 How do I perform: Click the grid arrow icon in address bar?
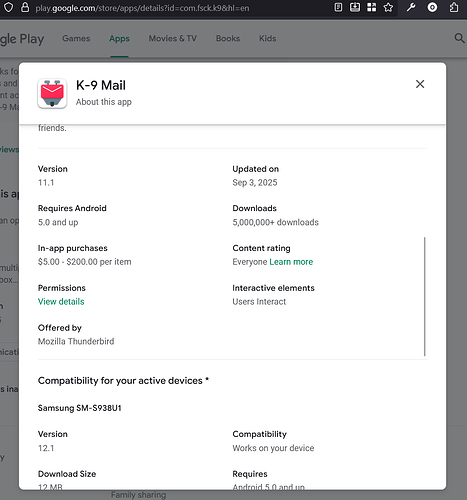pyautogui.click(x=371, y=7)
